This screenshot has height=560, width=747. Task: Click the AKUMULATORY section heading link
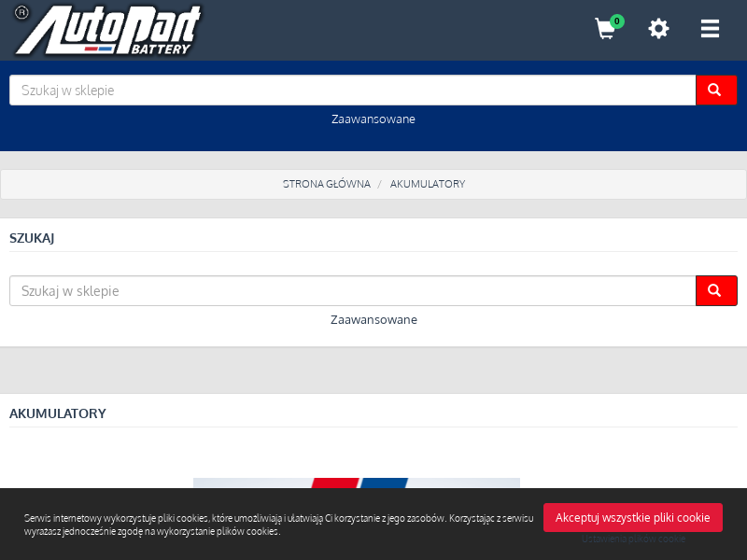58,413
